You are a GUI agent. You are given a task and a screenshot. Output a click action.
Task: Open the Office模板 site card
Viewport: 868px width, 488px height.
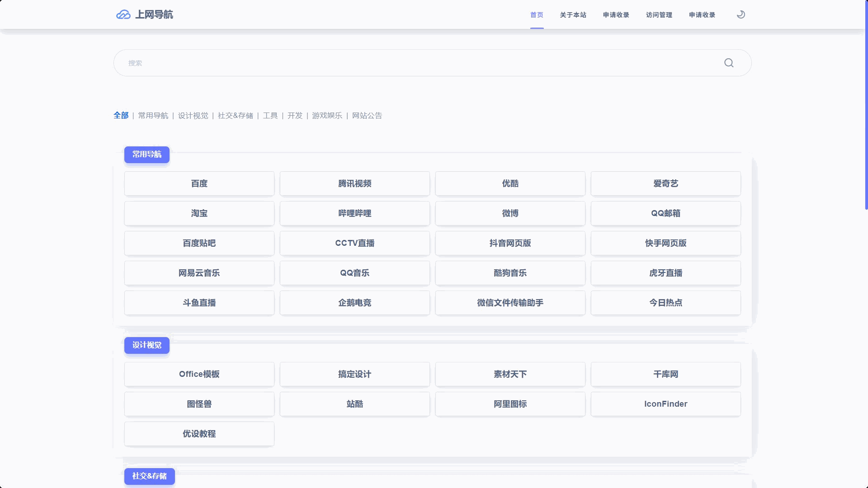(199, 374)
